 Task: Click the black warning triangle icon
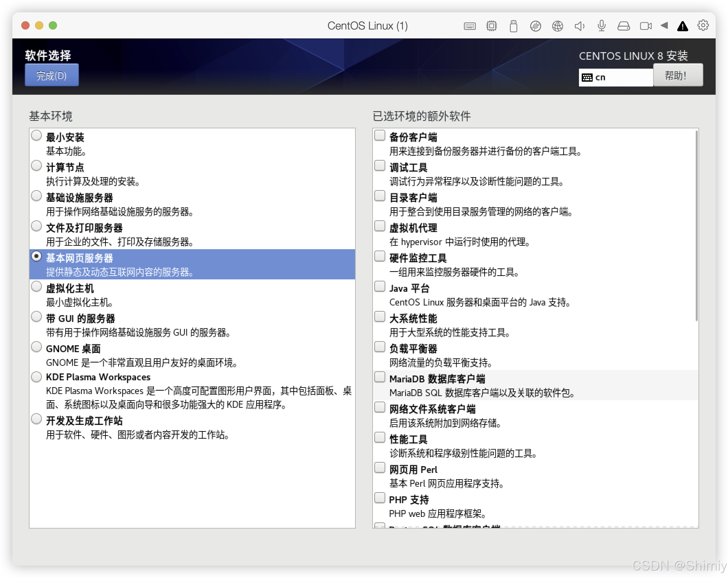pyautogui.click(x=682, y=26)
